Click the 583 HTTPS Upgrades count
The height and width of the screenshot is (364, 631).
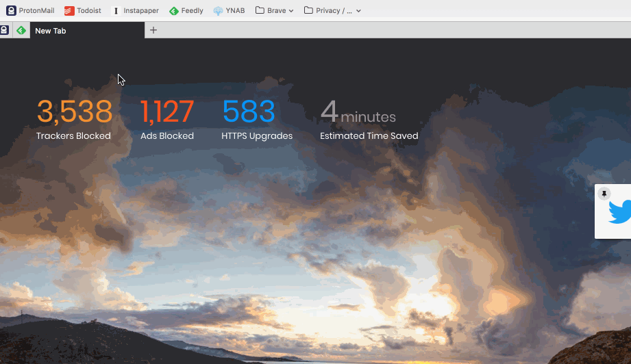pyautogui.click(x=249, y=112)
